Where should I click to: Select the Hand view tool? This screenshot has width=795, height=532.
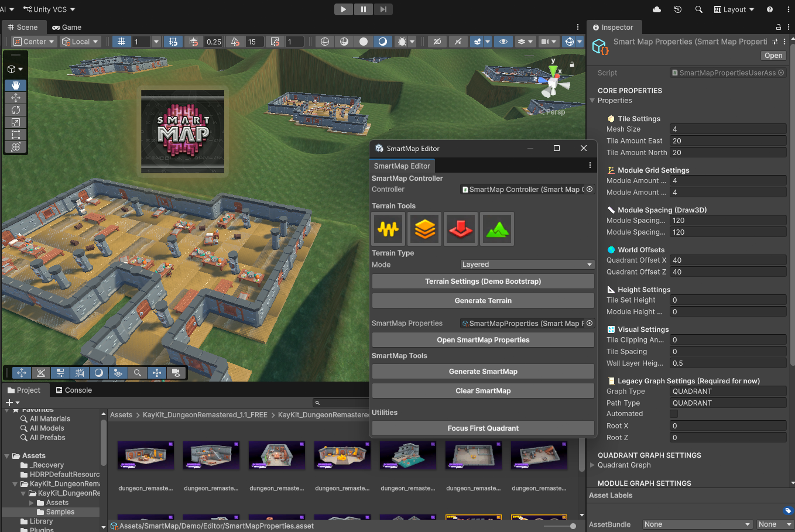tap(16, 85)
